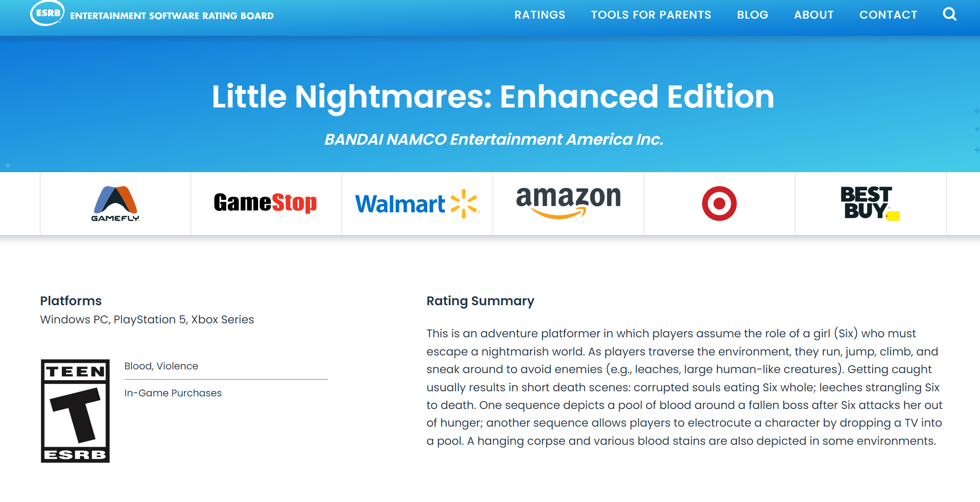This screenshot has width=980, height=502.
Task: Navigate to the Contact page
Action: point(888,15)
